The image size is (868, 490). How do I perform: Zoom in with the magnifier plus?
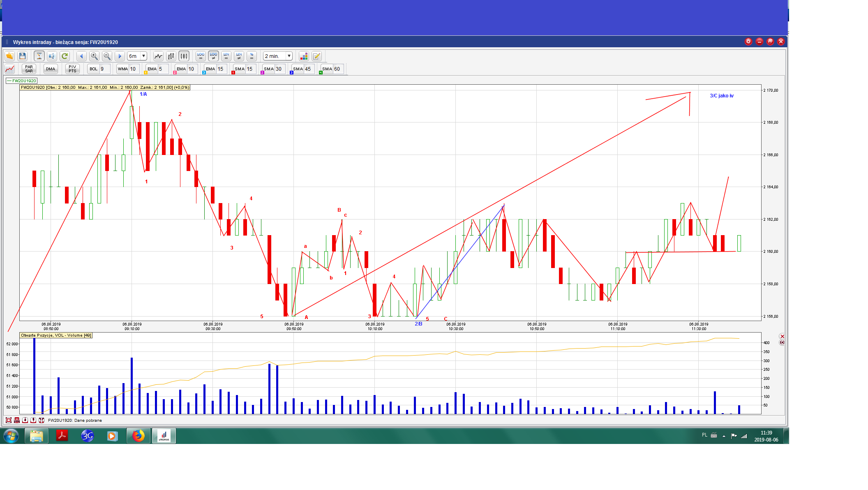94,56
